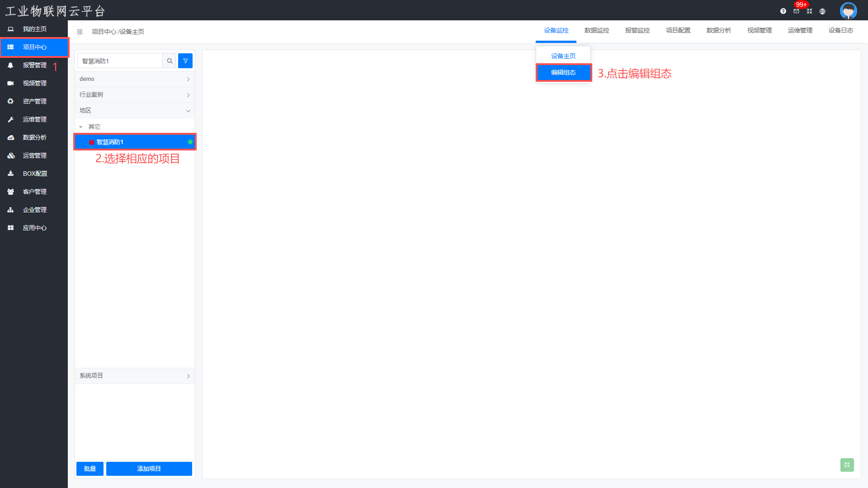The height and width of the screenshot is (488, 868).
Task: Toggle the sidebar collapse icon near breadcrumb
Action: [x=80, y=32]
